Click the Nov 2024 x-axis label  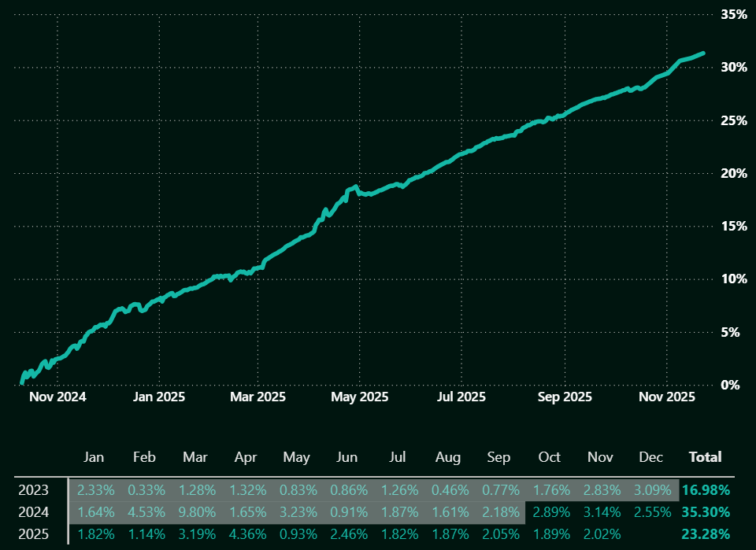click(57, 397)
